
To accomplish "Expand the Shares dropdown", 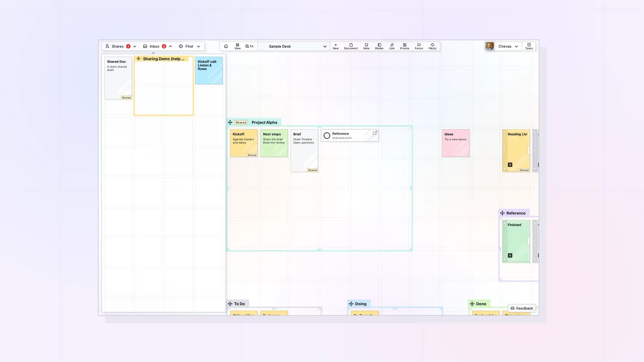I will 135,47.
